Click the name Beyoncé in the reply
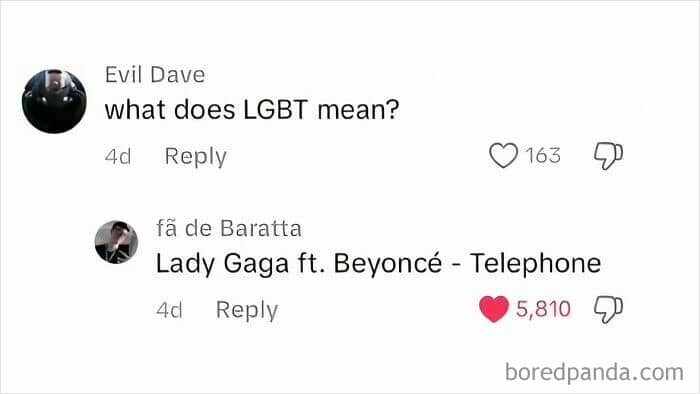Viewport: 700px width, 394px height. click(388, 263)
